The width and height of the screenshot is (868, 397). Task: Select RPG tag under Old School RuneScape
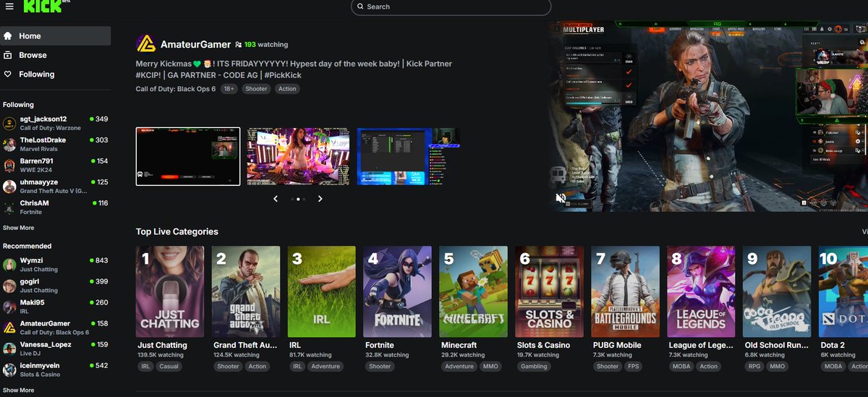click(x=754, y=367)
